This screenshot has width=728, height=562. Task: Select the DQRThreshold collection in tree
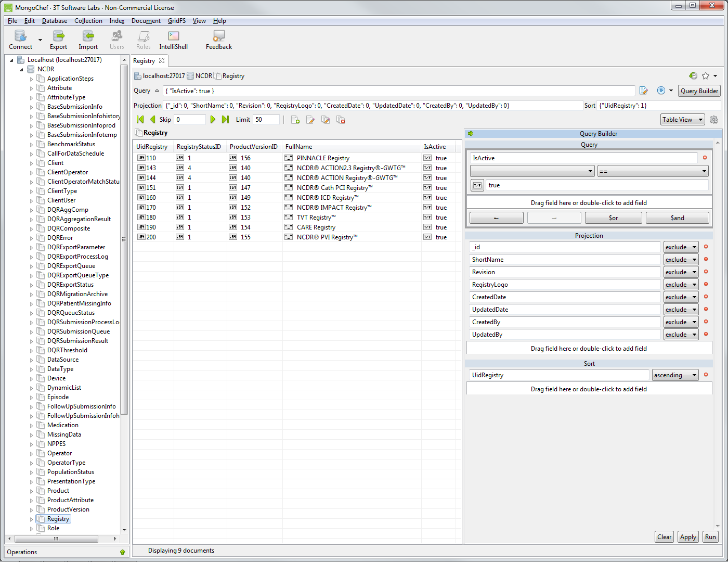click(67, 350)
